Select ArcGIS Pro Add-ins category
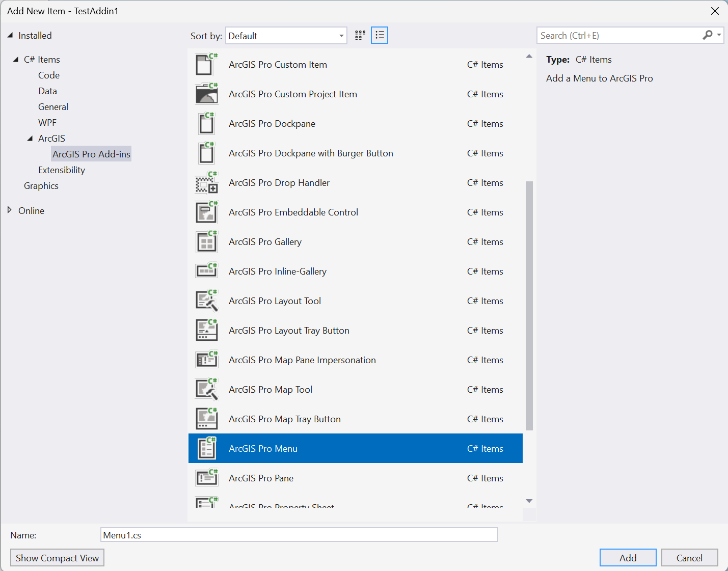The image size is (728, 571). coord(91,154)
